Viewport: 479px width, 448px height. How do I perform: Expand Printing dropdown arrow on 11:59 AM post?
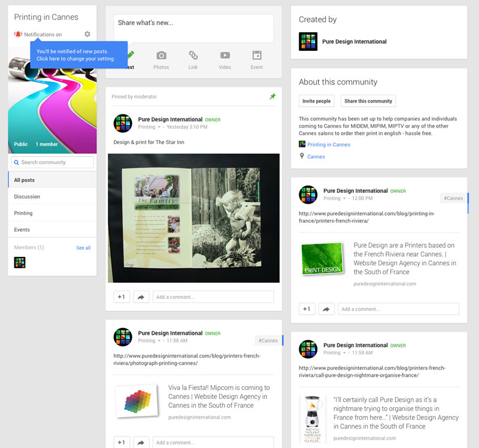coord(345,353)
